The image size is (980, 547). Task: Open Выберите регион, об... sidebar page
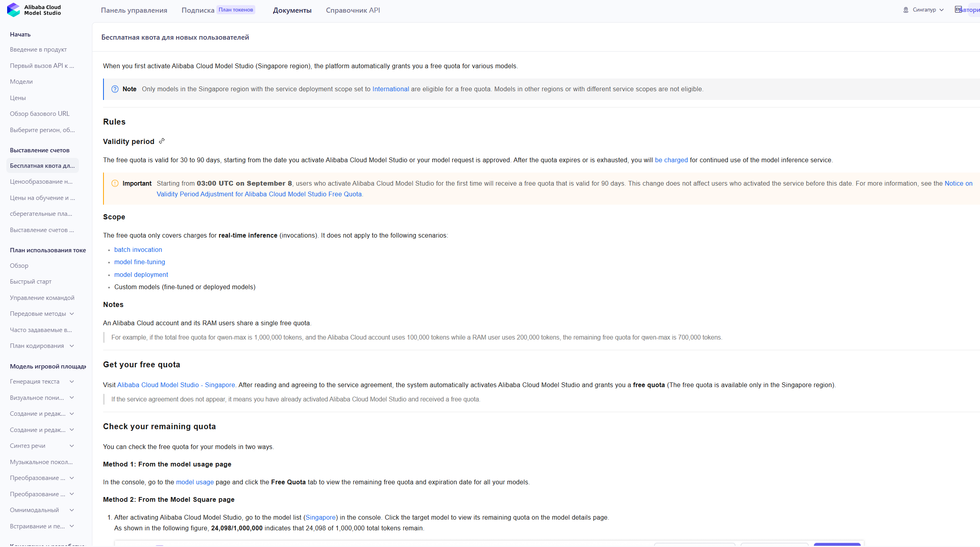click(42, 130)
